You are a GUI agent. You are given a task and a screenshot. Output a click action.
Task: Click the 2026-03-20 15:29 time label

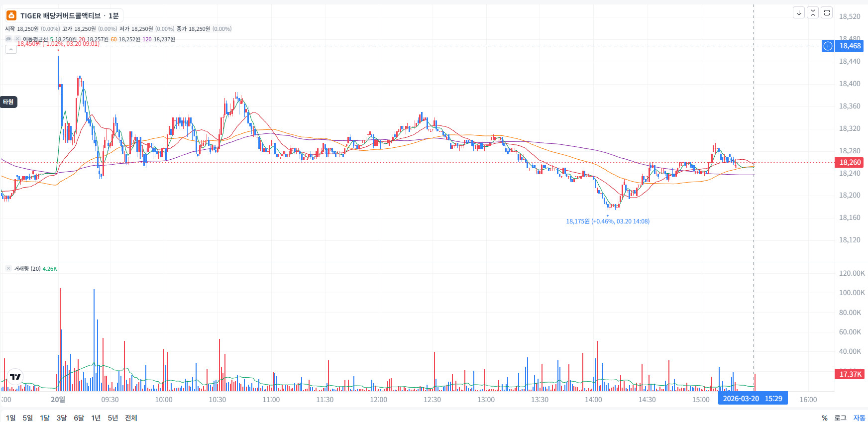pos(753,399)
